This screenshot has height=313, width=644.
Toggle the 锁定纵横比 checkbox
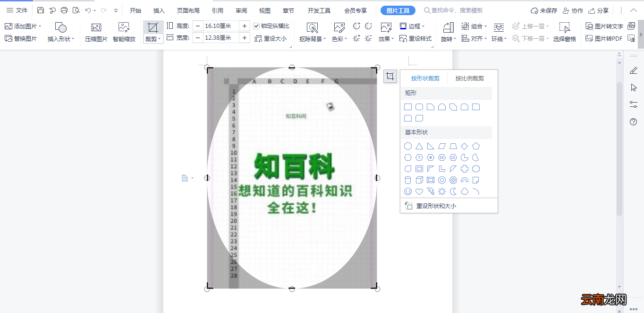click(x=256, y=26)
